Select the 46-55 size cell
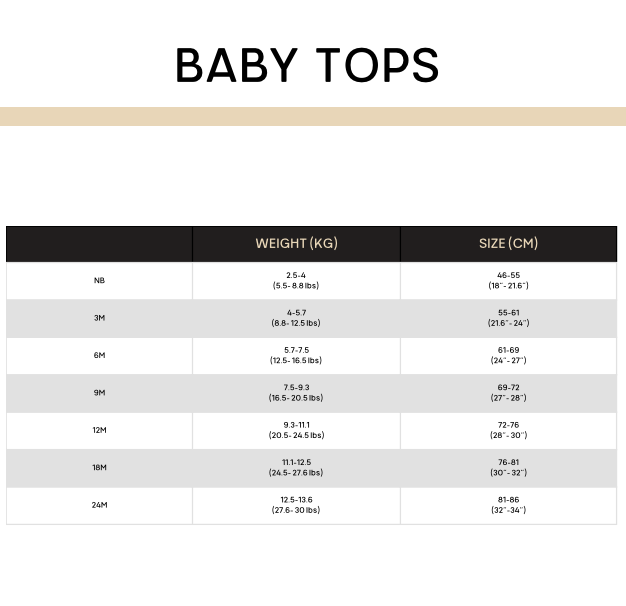This screenshot has height=606, width=626. click(509, 280)
